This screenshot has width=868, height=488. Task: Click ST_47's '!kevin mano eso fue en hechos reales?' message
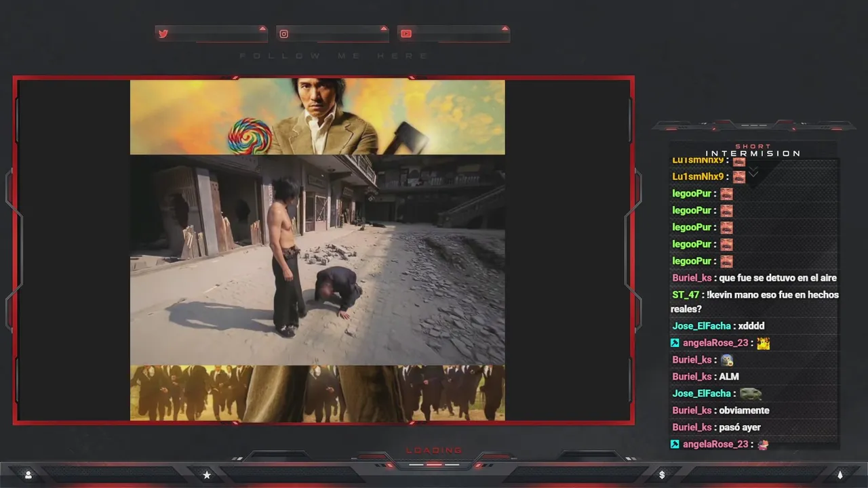pyautogui.click(x=755, y=302)
